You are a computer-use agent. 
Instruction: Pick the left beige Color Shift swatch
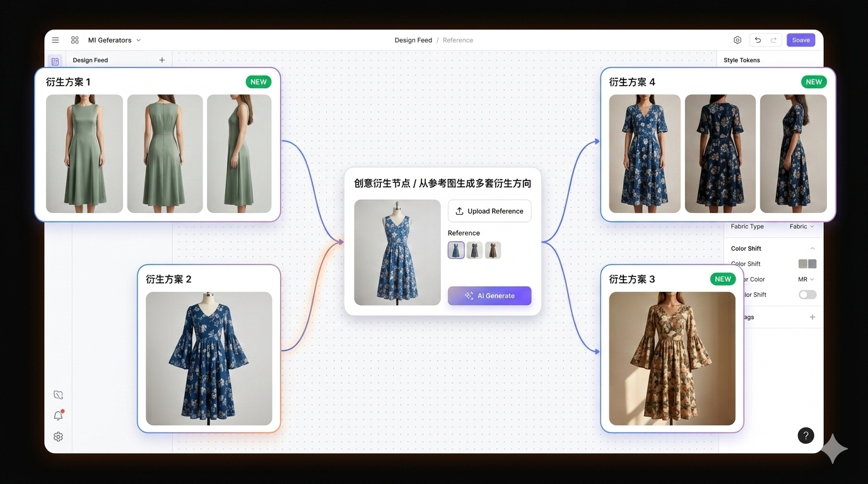[x=803, y=264]
